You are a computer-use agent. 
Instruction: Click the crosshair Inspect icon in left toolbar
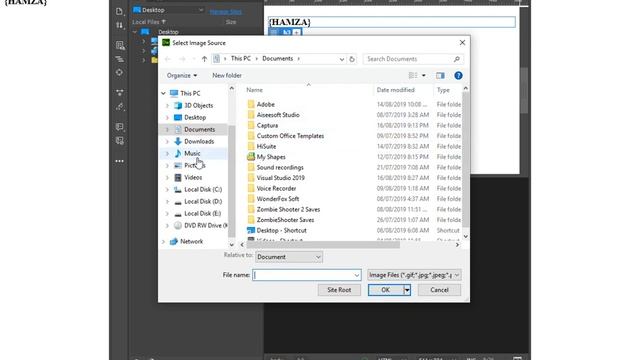coord(119,72)
